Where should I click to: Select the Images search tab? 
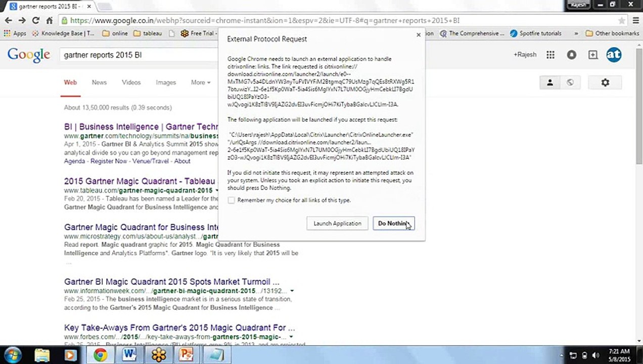point(166,82)
